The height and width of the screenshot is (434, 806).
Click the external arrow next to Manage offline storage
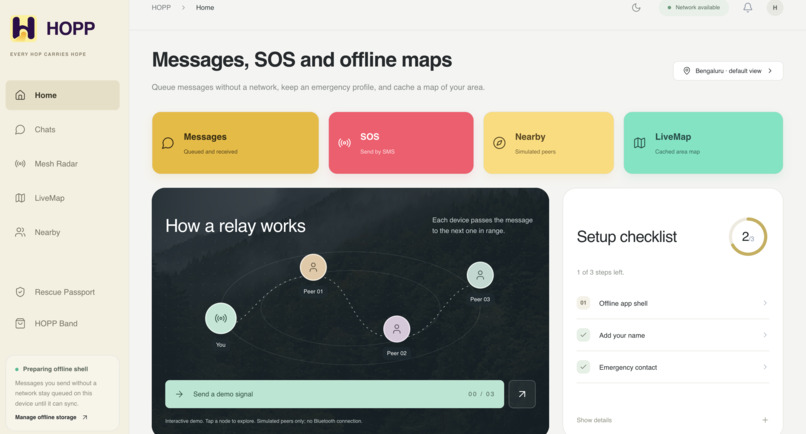click(85, 418)
